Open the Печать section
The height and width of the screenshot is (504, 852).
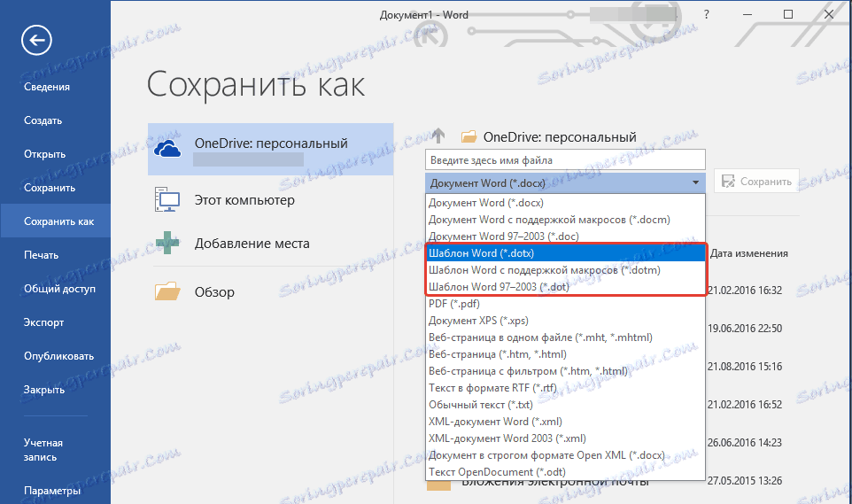(42, 255)
